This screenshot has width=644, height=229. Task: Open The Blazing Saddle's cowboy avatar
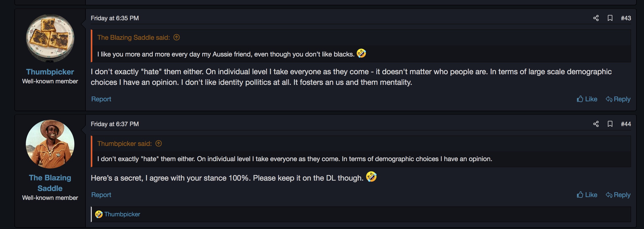click(50, 144)
